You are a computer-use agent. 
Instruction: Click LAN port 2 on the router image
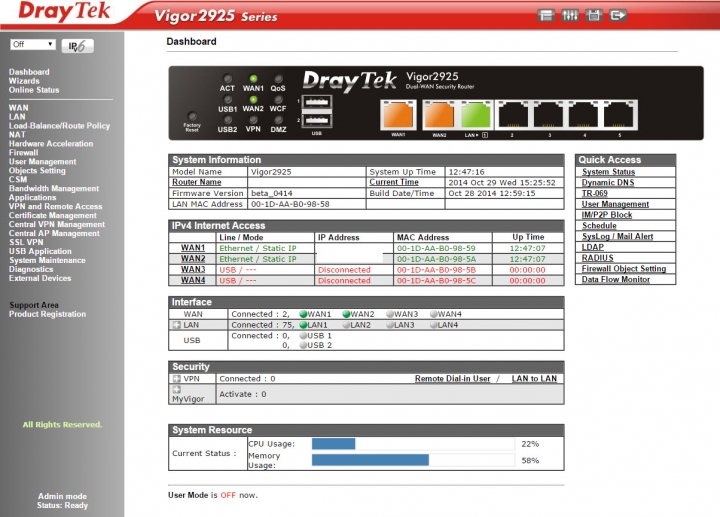[x=513, y=115]
